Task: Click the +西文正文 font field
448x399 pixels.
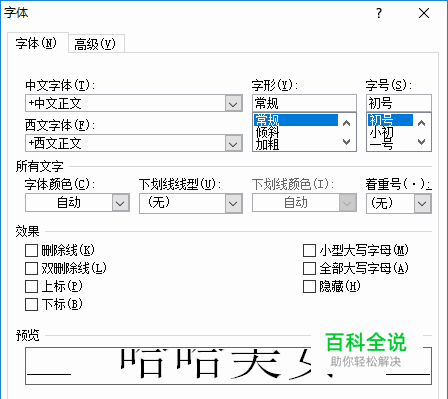Action: (x=133, y=143)
